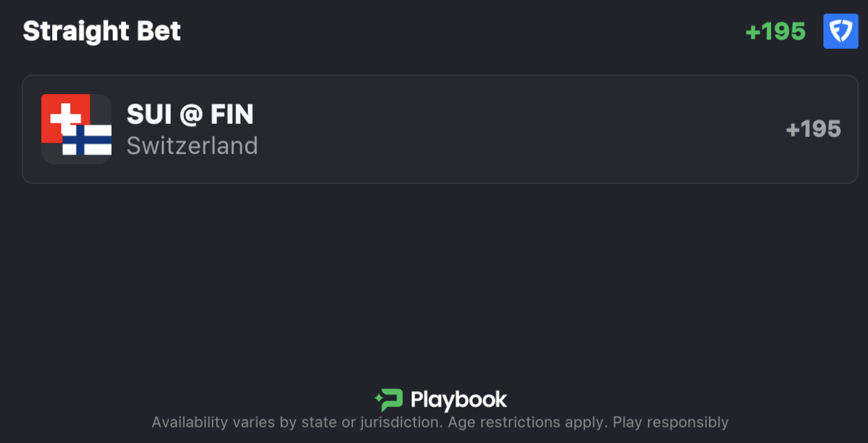The width and height of the screenshot is (868, 443).
Task: Click the "@" symbol between team names
Action: [x=191, y=115]
